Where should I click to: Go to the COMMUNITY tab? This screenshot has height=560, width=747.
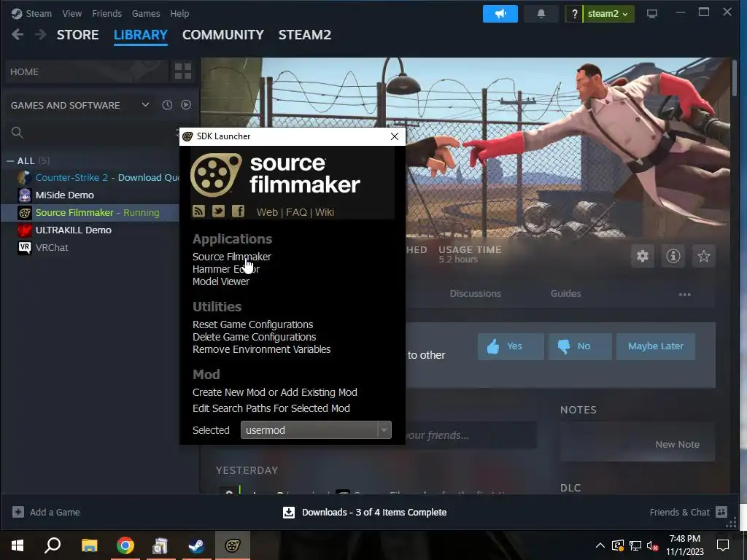(223, 35)
